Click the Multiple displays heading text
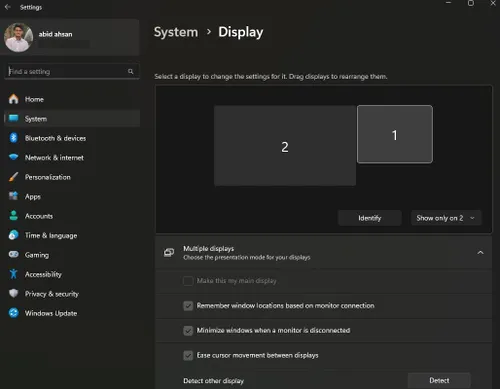This screenshot has width=500, height=389. tap(209, 249)
